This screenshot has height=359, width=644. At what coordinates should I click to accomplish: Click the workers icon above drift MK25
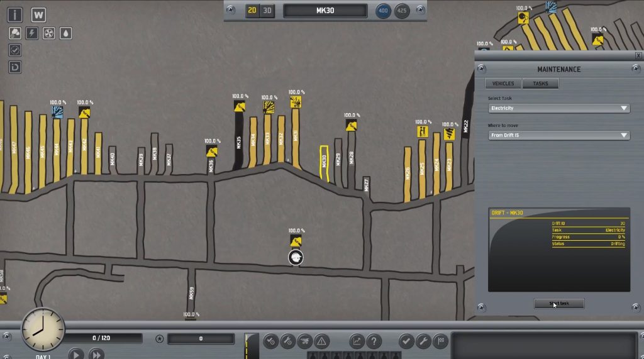tap(422, 131)
